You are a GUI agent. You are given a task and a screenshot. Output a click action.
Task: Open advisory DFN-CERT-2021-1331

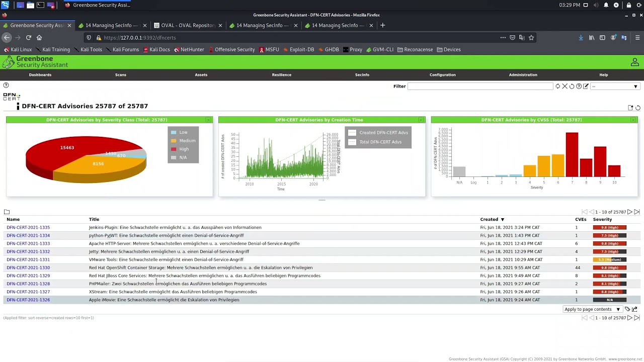click(x=28, y=259)
